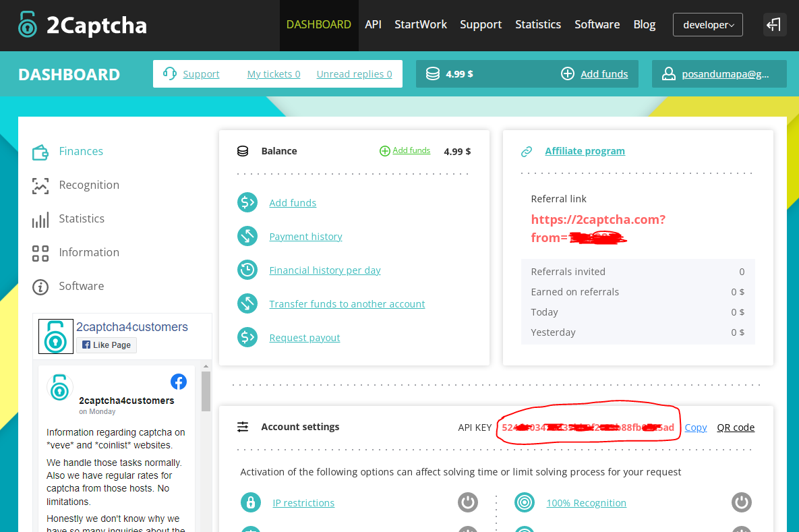Viewport: 799px width, 532px height.
Task: Click the Add funds link beside dollar icon
Action: point(293,203)
